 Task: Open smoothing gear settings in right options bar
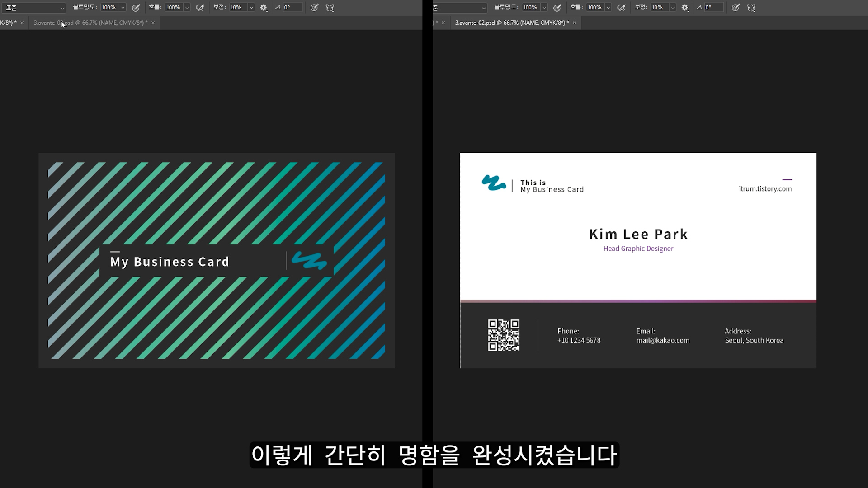685,8
